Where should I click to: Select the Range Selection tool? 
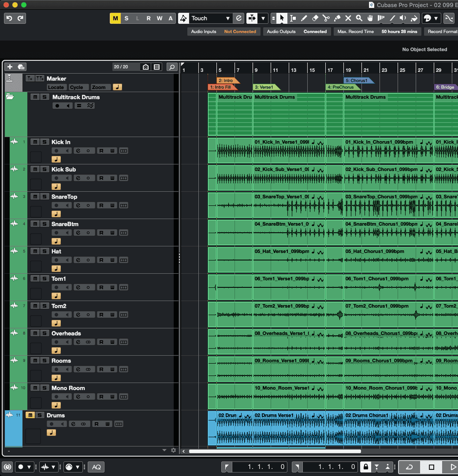pyautogui.click(x=293, y=18)
